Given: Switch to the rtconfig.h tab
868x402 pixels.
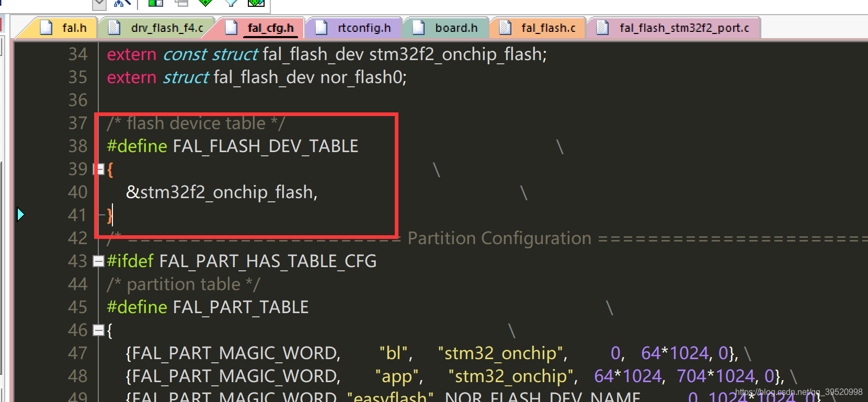Looking at the screenshot, I should 355,28.
